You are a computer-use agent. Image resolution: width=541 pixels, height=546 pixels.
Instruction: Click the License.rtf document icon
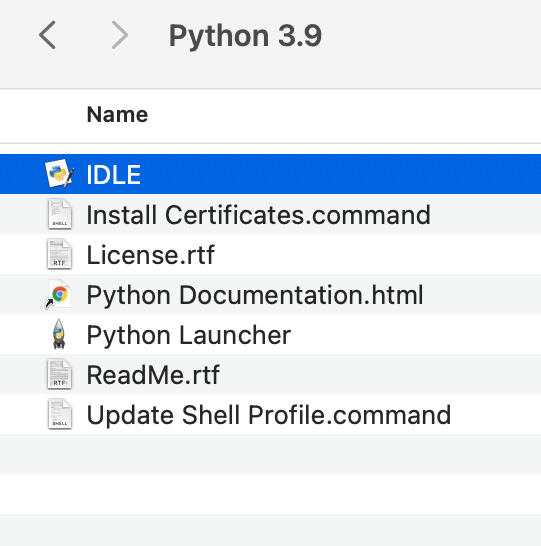click(60, 254)
